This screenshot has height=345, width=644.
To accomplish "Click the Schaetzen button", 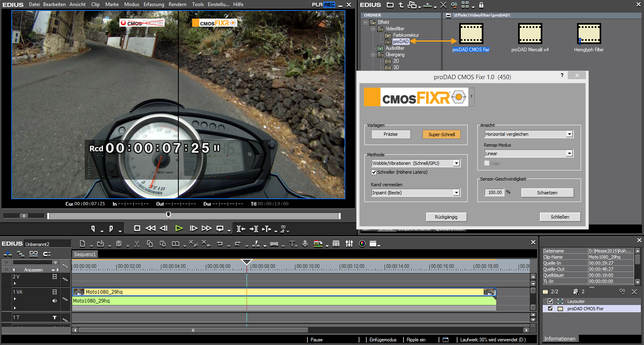I will [x=547, y=193].
